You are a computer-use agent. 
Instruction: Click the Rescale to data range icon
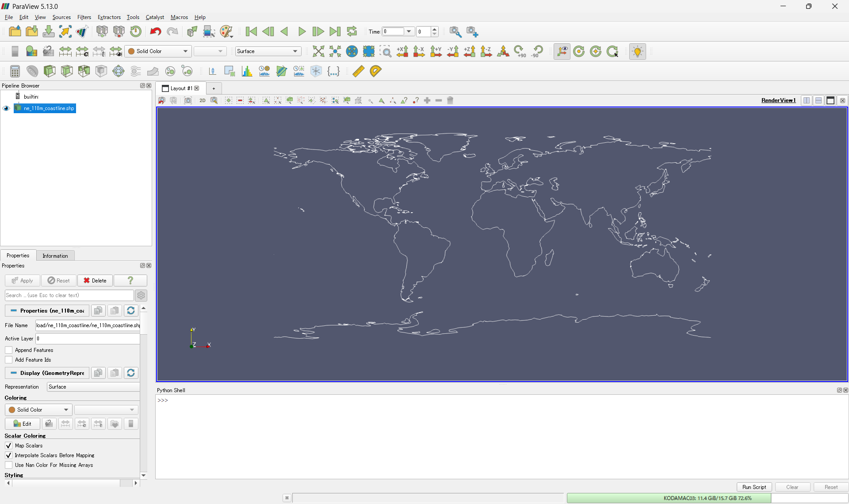pyautogui.click(x=65, y=51)
